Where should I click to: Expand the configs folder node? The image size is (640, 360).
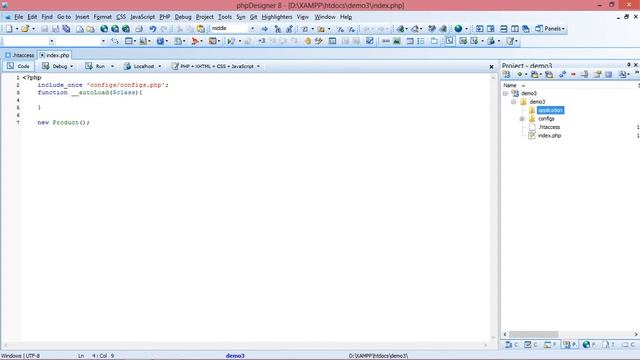[522, 119]
